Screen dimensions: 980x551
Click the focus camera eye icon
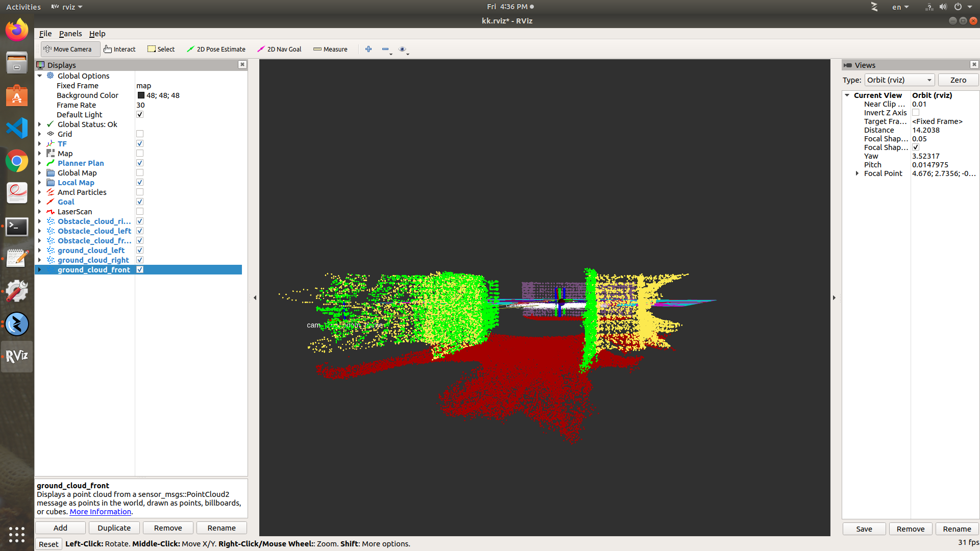point(402,49)
